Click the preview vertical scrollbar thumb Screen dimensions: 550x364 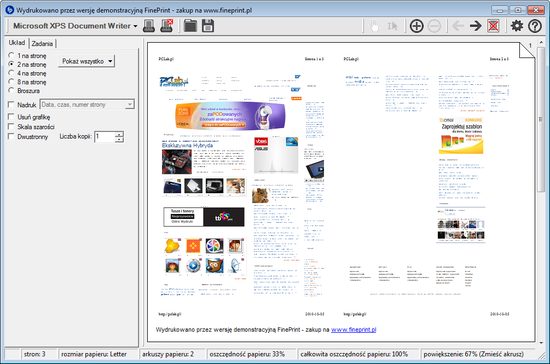coord(541,119)
